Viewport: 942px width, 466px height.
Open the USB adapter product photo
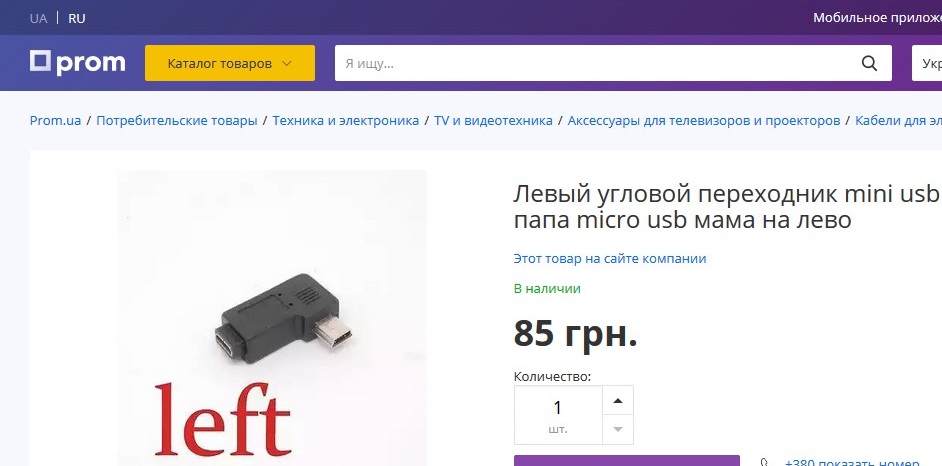pos(272,318)
